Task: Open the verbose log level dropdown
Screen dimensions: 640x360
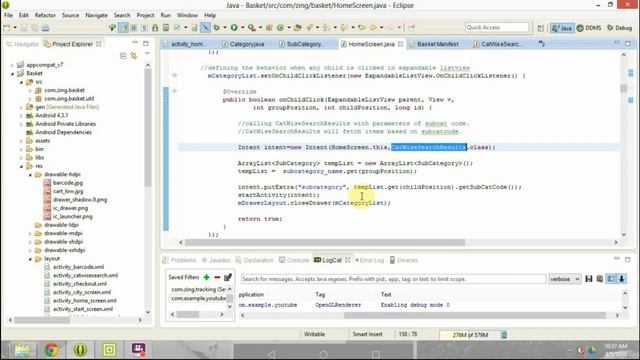Action: point(565,279)
